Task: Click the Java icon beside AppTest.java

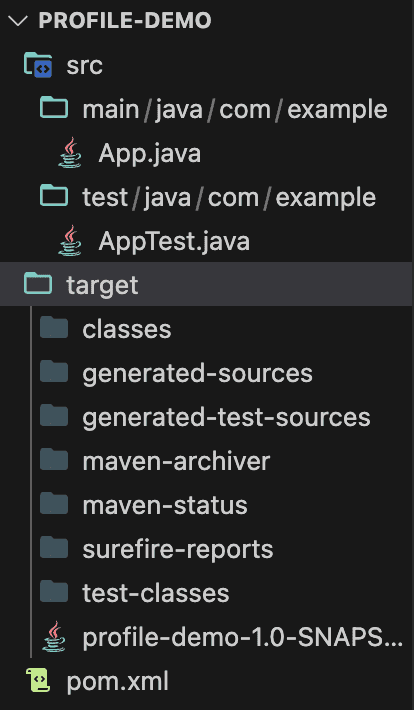Action: [x=70, y=240]
